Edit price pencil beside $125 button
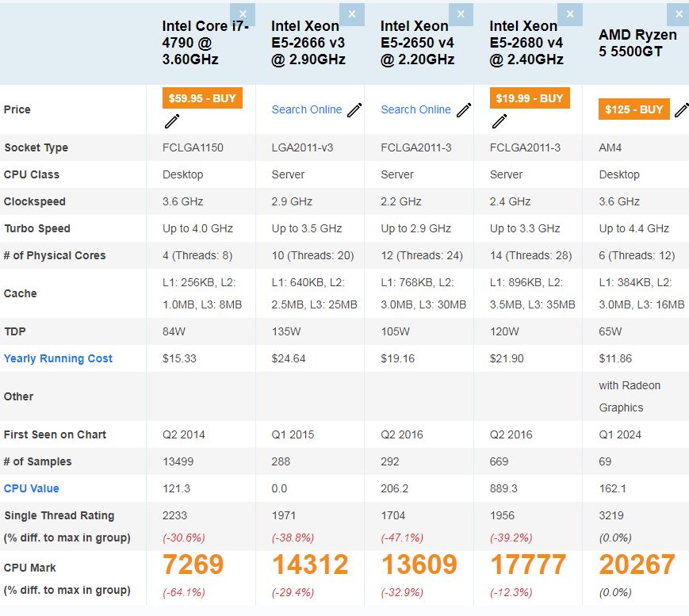 click(x=682, y=110)
